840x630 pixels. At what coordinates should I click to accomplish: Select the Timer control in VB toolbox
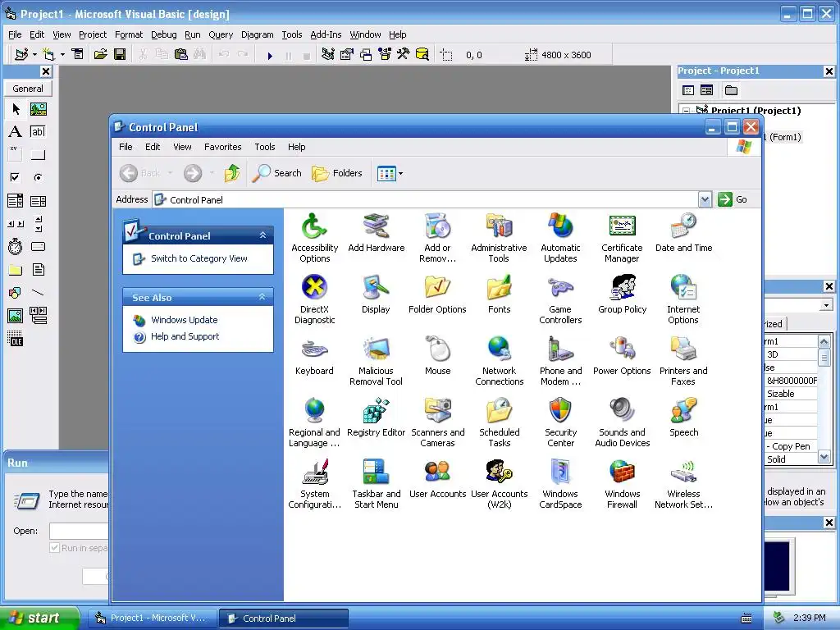pyautogui.click(x=15, y=246)
